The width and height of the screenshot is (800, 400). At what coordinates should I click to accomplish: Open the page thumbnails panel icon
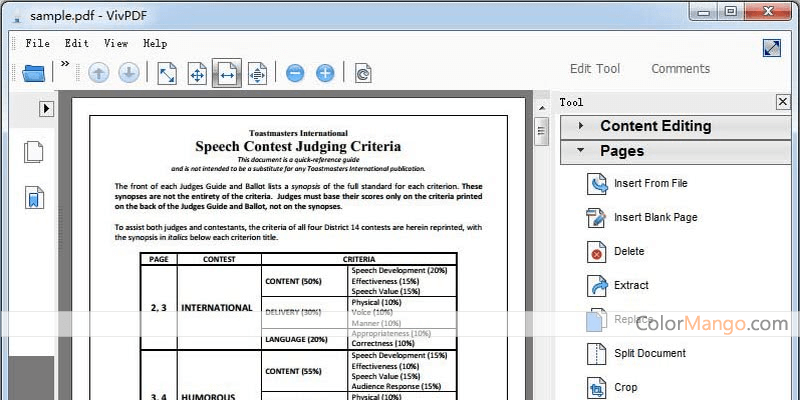pyautogui.click(x=34, y=152)
